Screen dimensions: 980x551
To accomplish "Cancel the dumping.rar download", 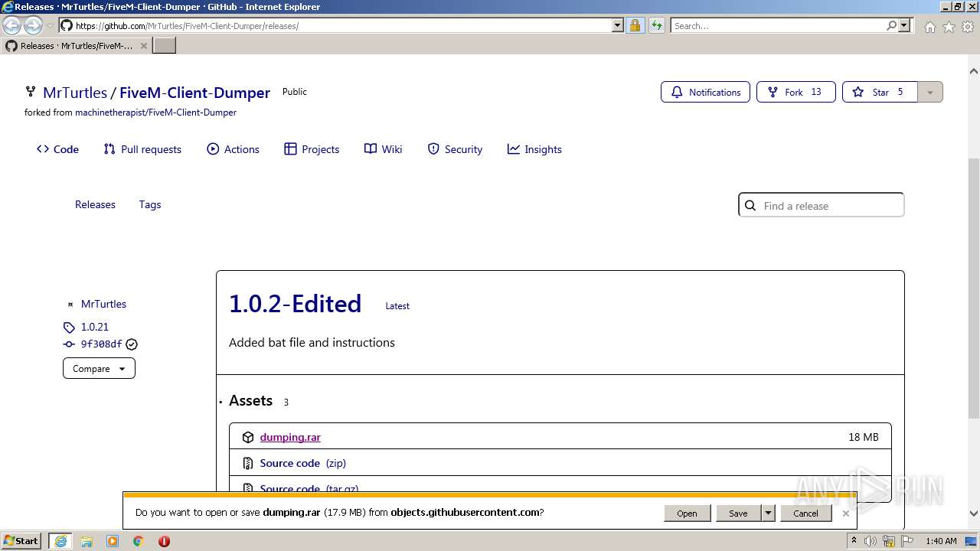I will coord(805,513).
